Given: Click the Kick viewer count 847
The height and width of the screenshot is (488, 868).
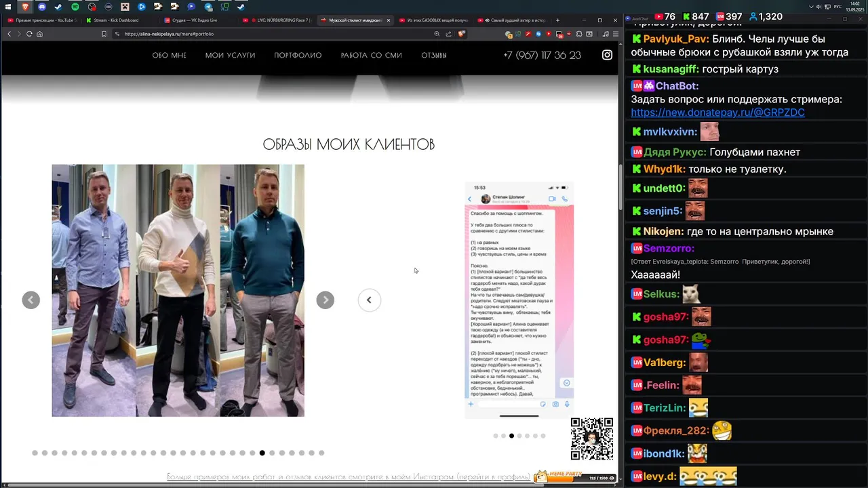Looking at the screenshot, I should pyautogui.click(x=695, y=16).
